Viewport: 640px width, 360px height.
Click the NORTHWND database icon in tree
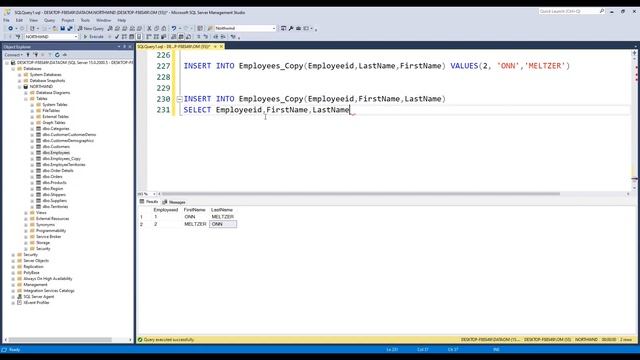(26, 87)
